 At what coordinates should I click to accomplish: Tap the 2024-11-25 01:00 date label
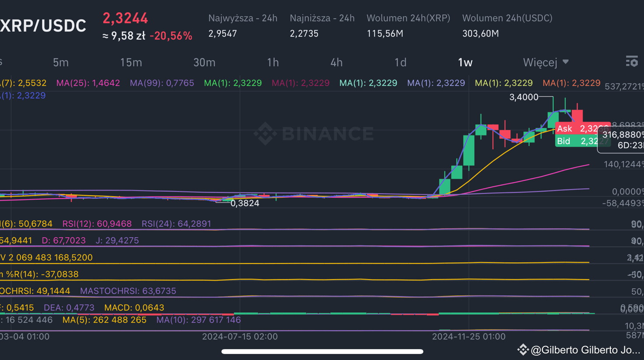[469, 336]
